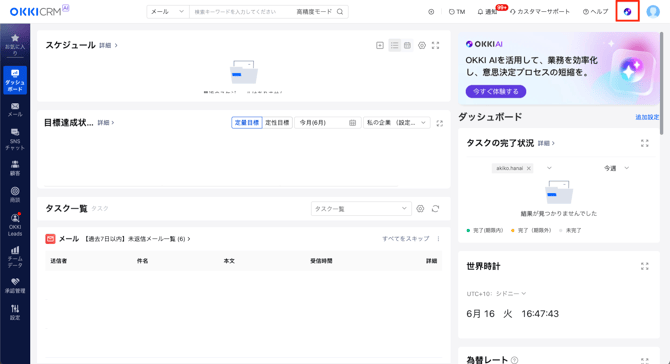Open the お気に入り favorites in sidebar
670x364 pixels.
15,45
